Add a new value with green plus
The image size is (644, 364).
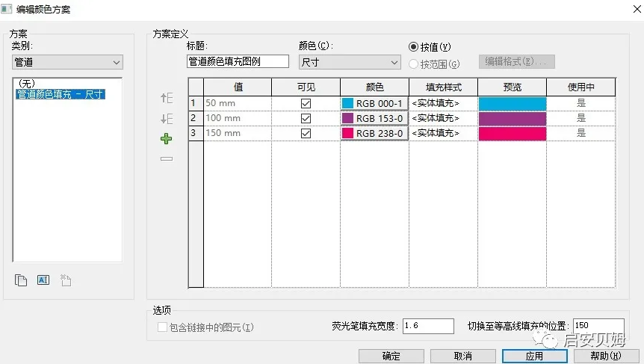(x=167, y=139)
